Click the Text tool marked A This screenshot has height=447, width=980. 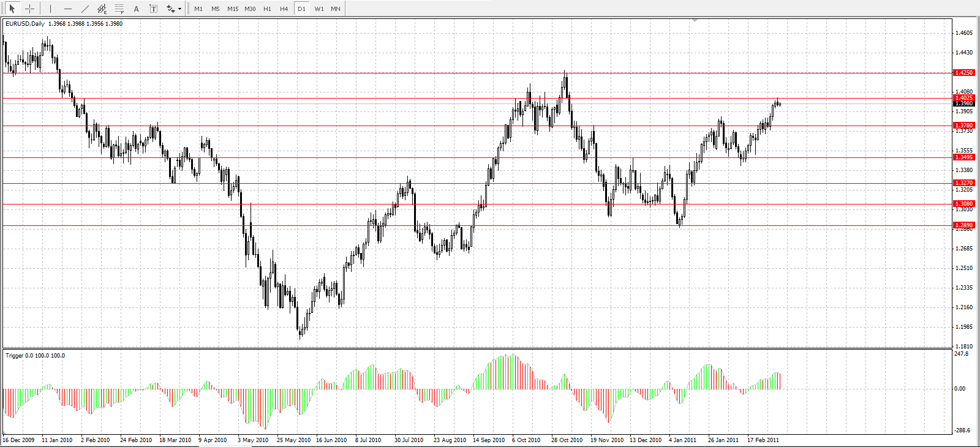136,9
